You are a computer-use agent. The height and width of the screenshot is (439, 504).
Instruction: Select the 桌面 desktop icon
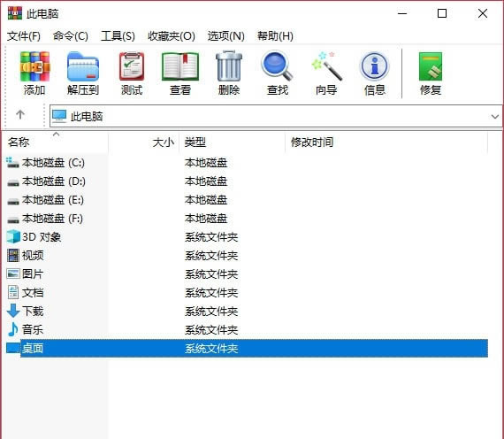point(13,348)
